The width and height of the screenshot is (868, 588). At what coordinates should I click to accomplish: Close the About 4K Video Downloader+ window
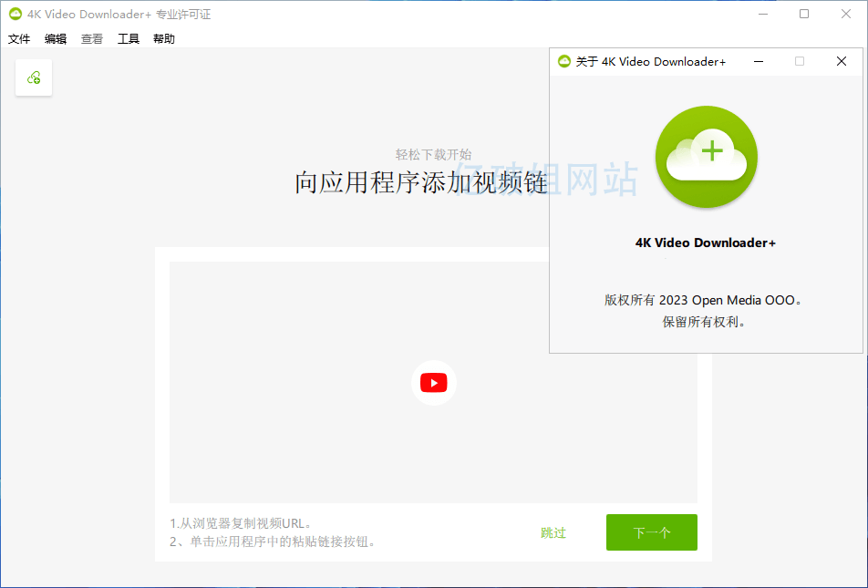[842, 61]
